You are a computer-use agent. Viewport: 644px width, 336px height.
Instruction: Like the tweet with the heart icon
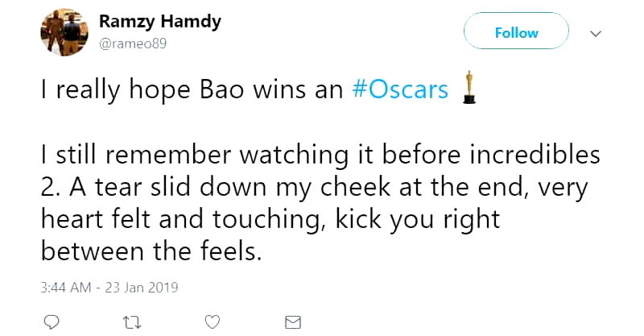[x=213, y=321]
